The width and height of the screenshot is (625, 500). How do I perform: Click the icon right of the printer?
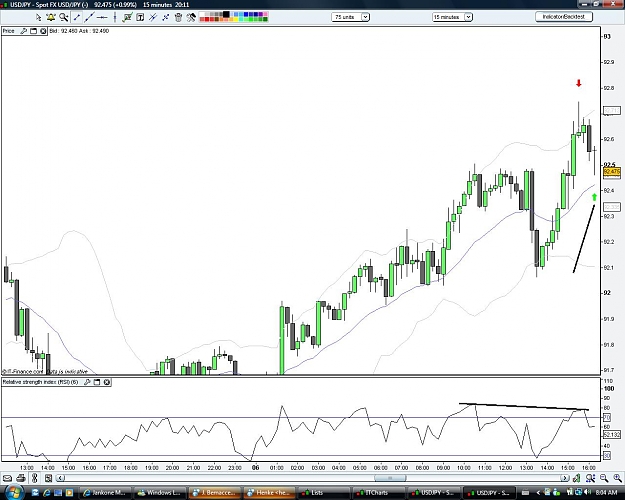click(x=35, y=478)
